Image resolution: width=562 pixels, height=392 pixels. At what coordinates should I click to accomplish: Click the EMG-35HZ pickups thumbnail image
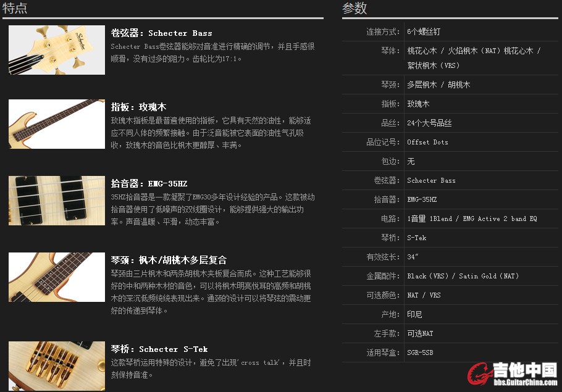coord(57,201)
